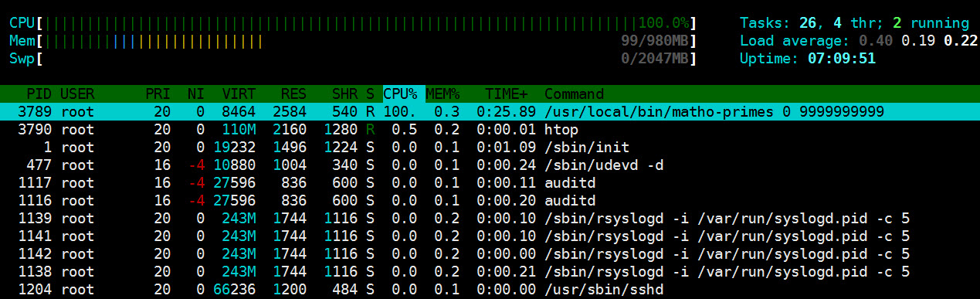This screenshot has height=299, width=980.
Task: Select the rsyslogd row with PID 1139
Action: (490, 218)
